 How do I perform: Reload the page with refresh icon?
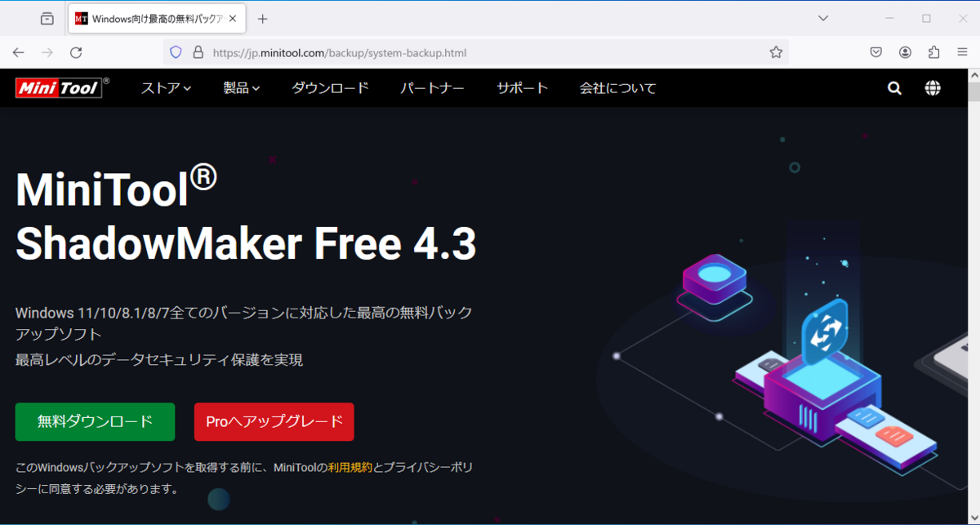pos(76,52)
